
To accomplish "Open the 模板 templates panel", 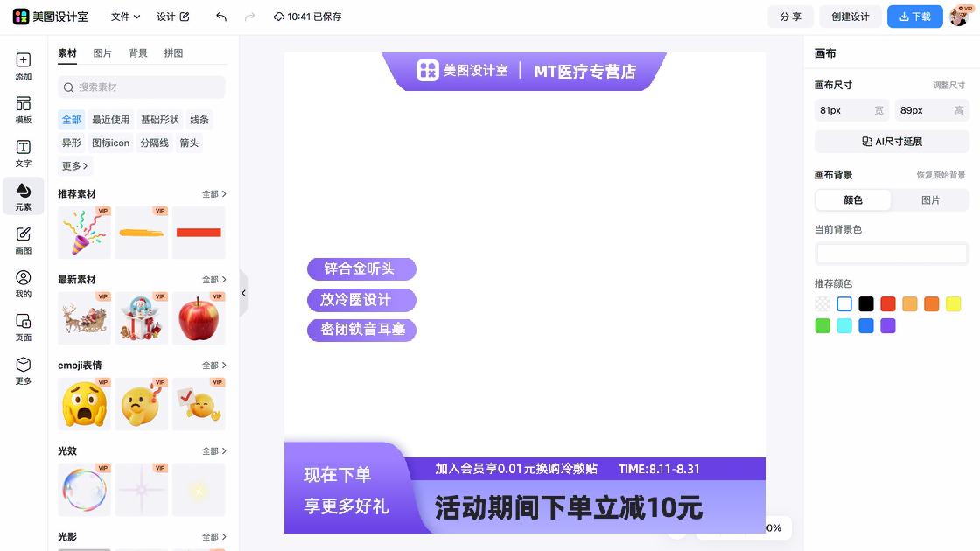I will click(x=23, y=110).
